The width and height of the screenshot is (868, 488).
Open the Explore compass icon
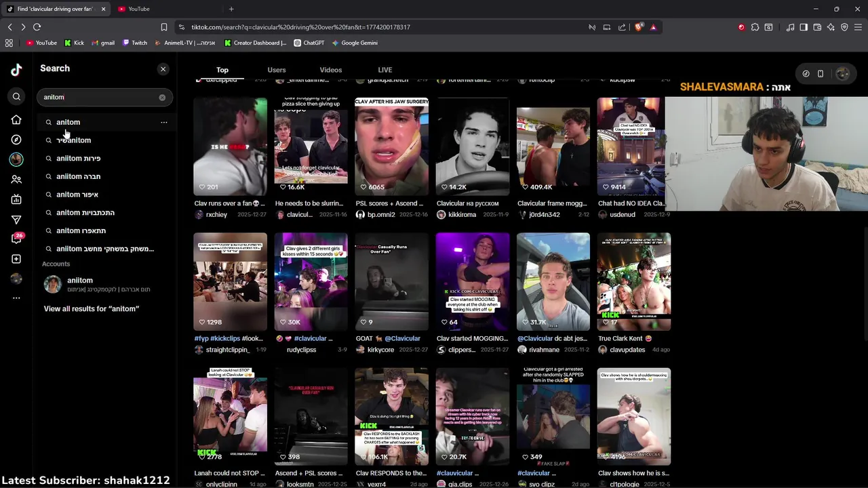coord(16,140)
